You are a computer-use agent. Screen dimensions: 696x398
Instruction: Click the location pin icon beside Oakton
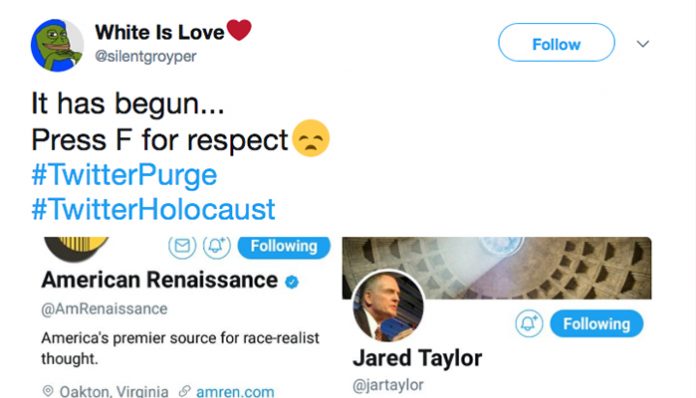coord(48,391)
